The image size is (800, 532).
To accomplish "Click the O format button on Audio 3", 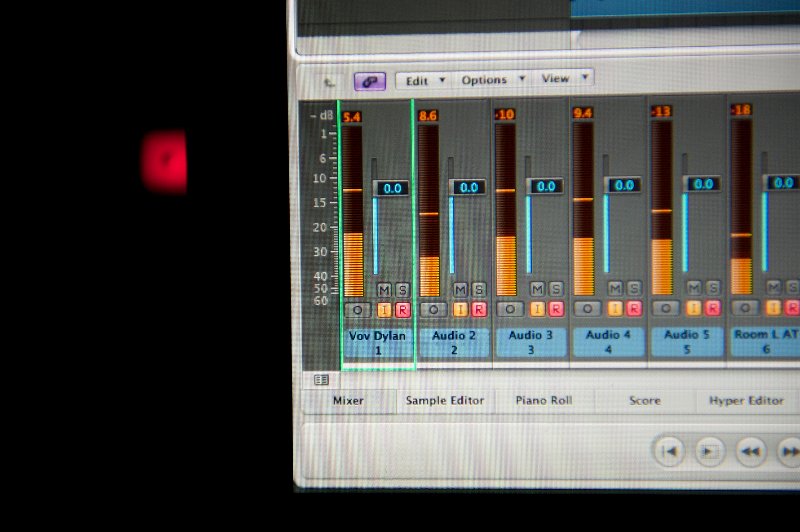I will click(510, 309).
